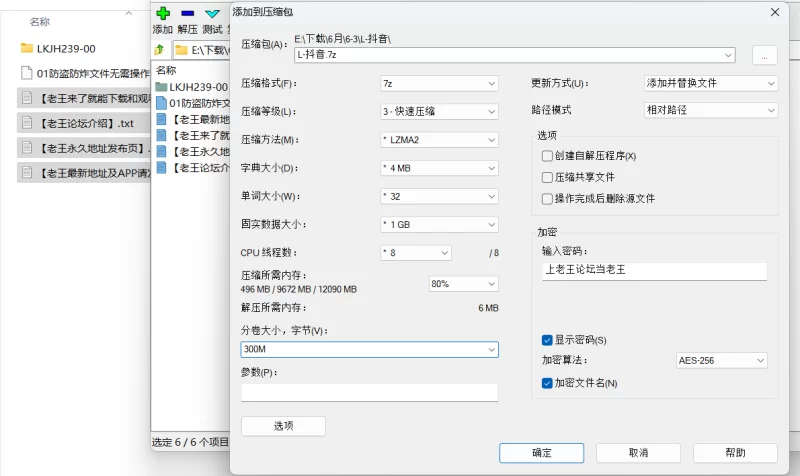Open 分卷大小 300M combo box
This screenshot has width=800, height=476.
pos(369,349)
